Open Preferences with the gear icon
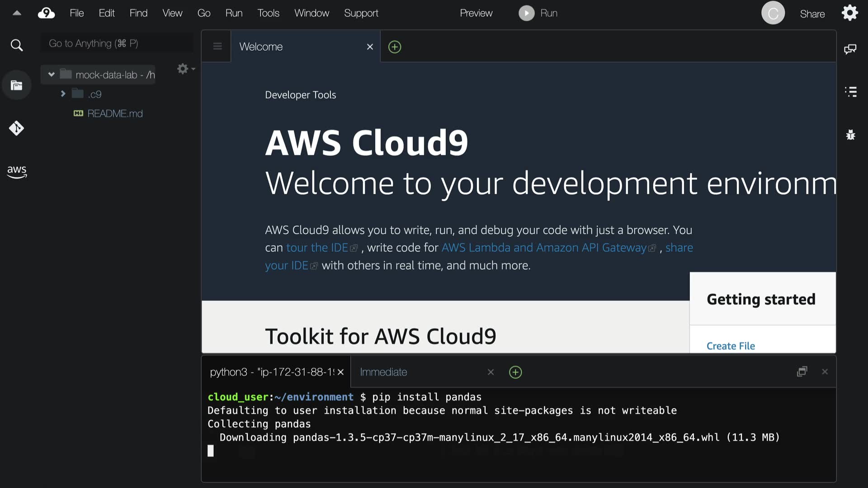Viewport: 868px width, 488px height. tap(849, 13)
